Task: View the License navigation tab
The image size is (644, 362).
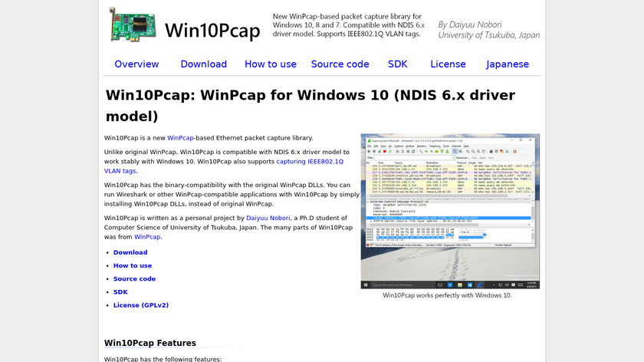Action: (448, 64)
